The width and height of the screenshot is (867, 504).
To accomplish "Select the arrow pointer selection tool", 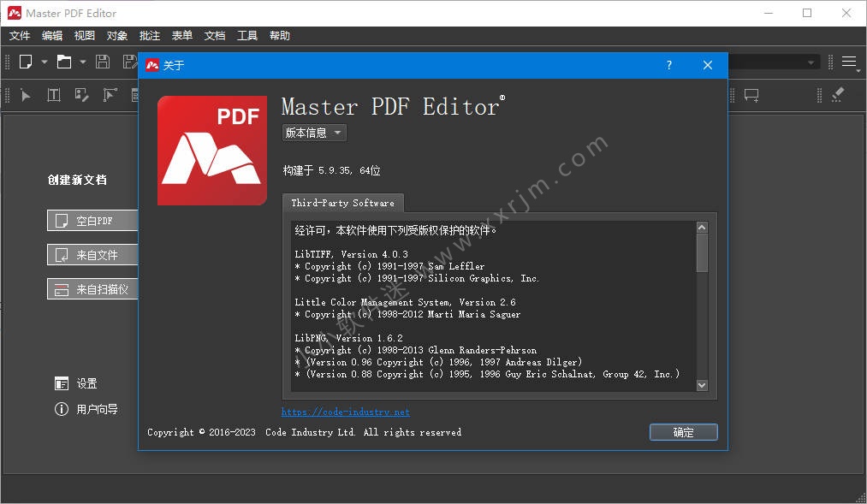I will click(x=26, y=95).
